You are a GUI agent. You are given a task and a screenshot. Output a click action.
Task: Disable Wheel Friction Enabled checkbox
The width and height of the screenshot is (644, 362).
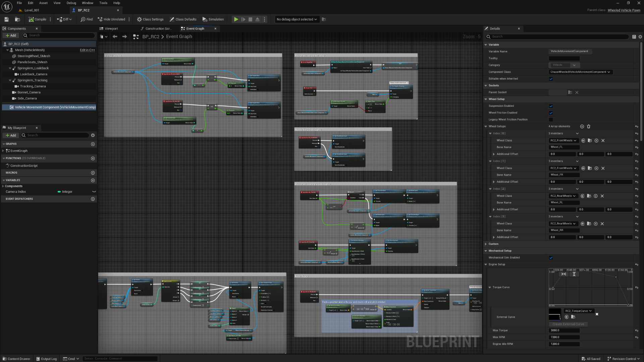[551, 113]
